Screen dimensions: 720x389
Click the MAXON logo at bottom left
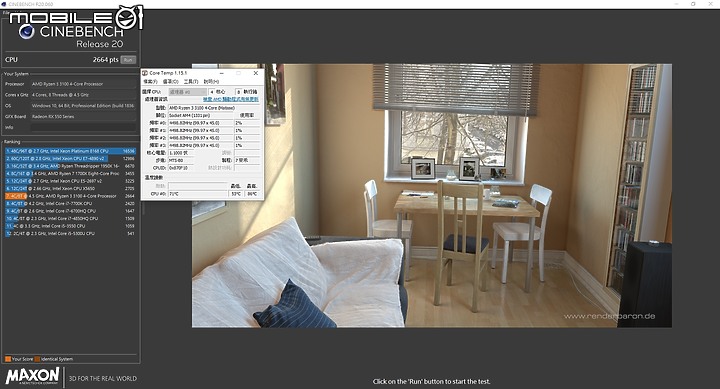[x=33, y=376]
